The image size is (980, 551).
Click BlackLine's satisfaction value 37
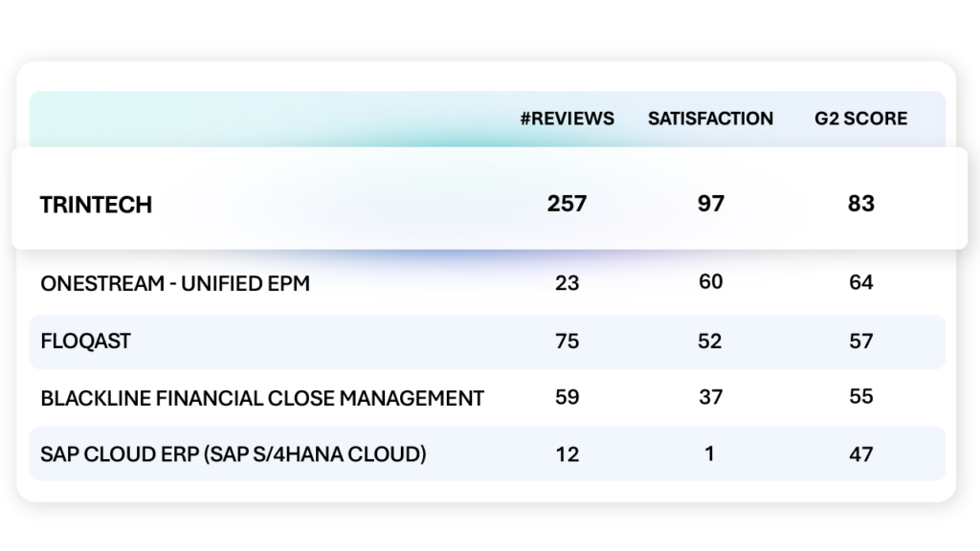coord(711,397)
